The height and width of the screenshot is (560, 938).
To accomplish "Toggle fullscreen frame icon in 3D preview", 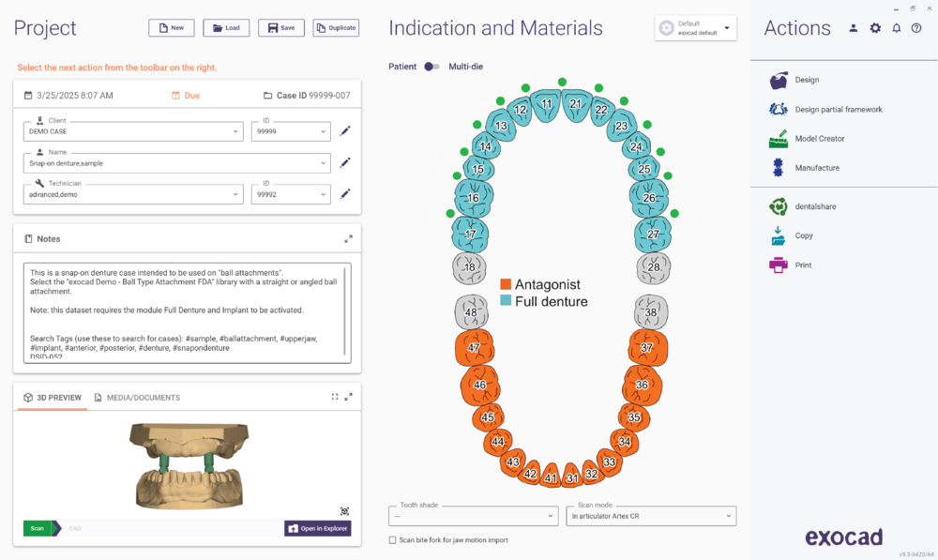I will [335, 397].
